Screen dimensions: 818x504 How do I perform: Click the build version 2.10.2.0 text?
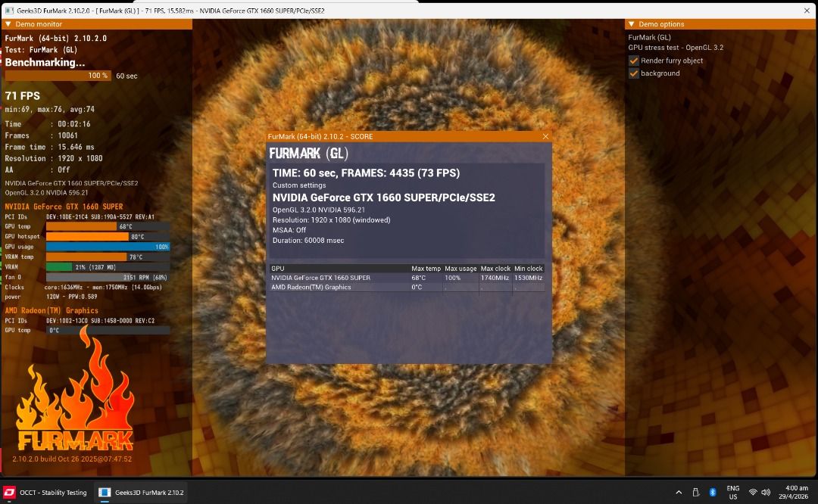point(72,459)
